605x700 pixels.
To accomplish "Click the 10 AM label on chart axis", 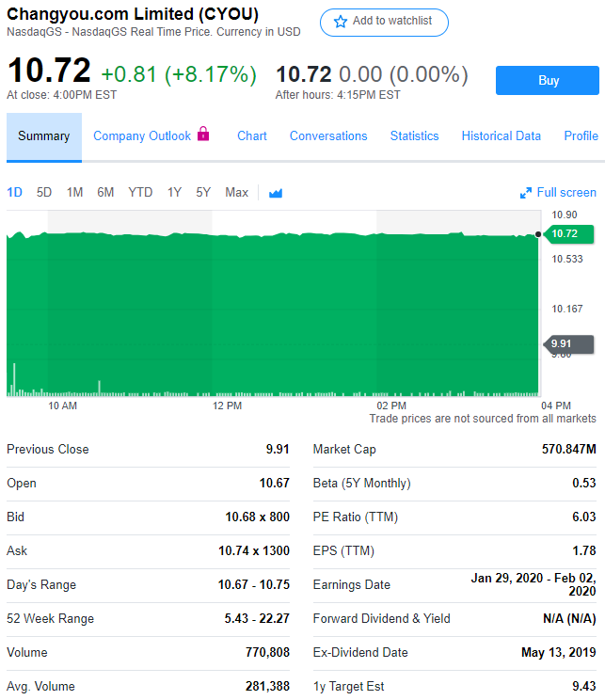I will click(62, 406).
